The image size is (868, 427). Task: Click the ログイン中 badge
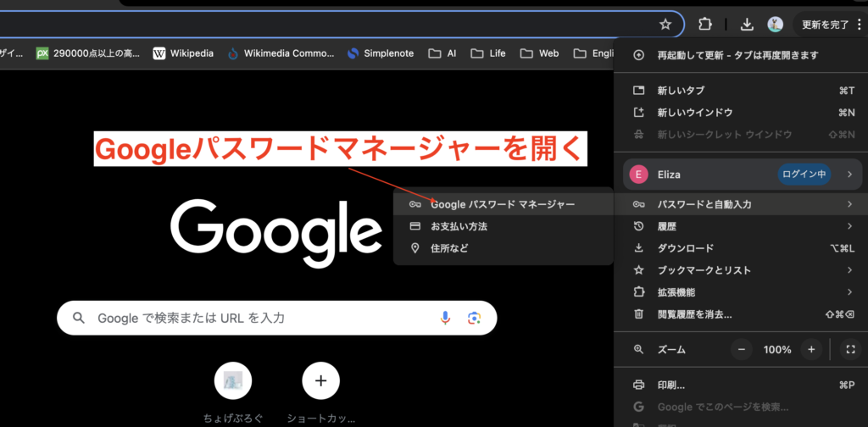pyautogui.click(x=804, y=175)
